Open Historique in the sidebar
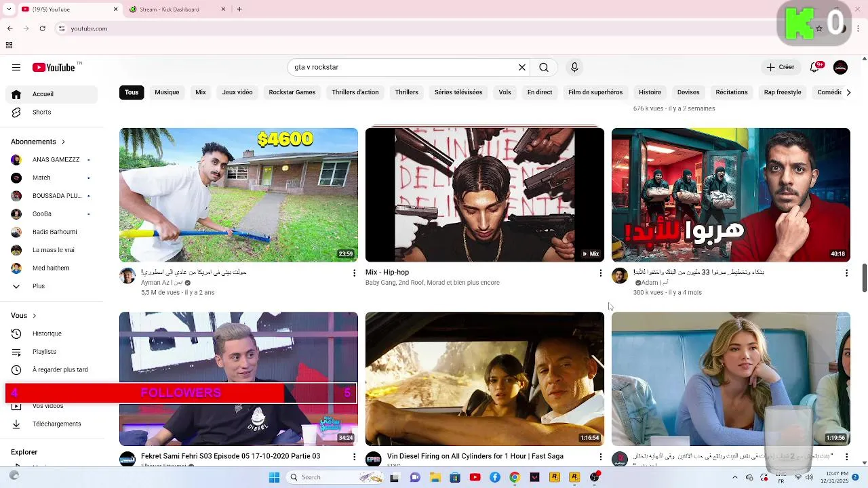The width and height of the screenshot is (868, 488). click(52, 333)
